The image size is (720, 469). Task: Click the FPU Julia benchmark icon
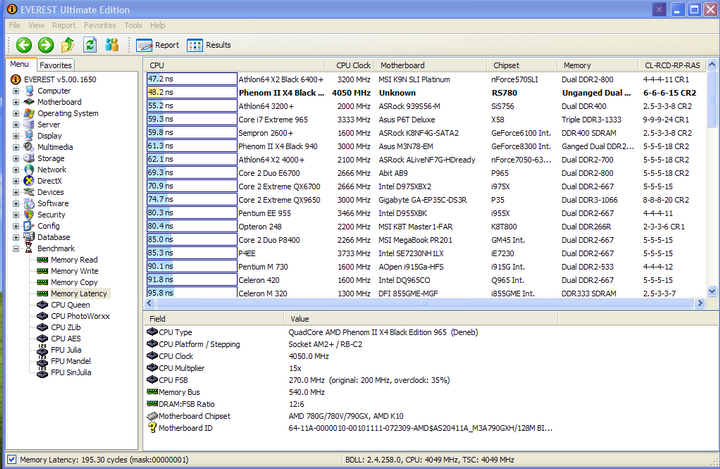click(x=42, y=350)
